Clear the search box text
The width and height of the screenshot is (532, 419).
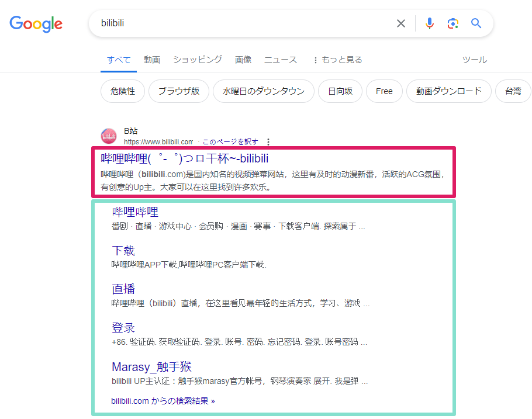(x=401, y=23)
